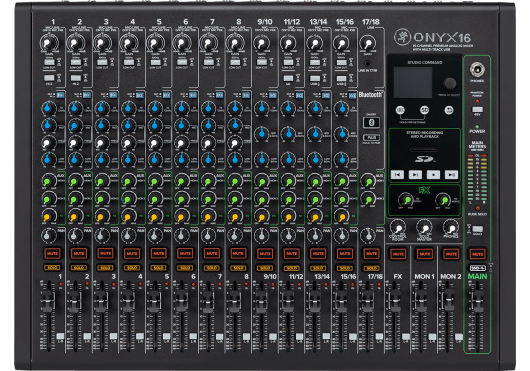This screenshot has width=530, height=371.
Task: Solo stereo channel 13/14
Action: click(x=318, y=268)
